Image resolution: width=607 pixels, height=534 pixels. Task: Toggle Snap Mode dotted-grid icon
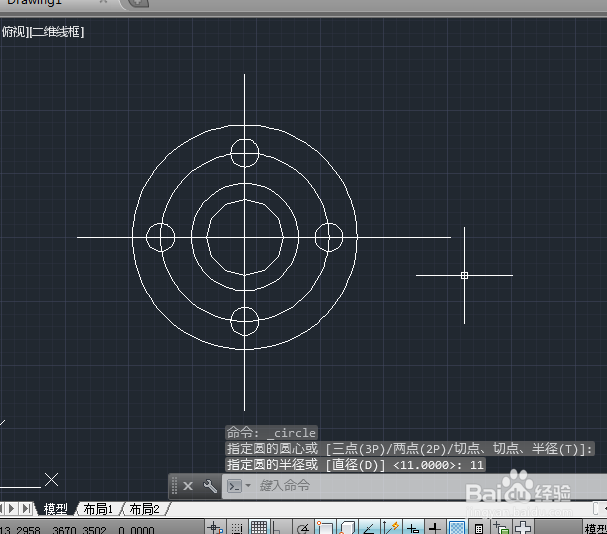(x=237, y=528)
